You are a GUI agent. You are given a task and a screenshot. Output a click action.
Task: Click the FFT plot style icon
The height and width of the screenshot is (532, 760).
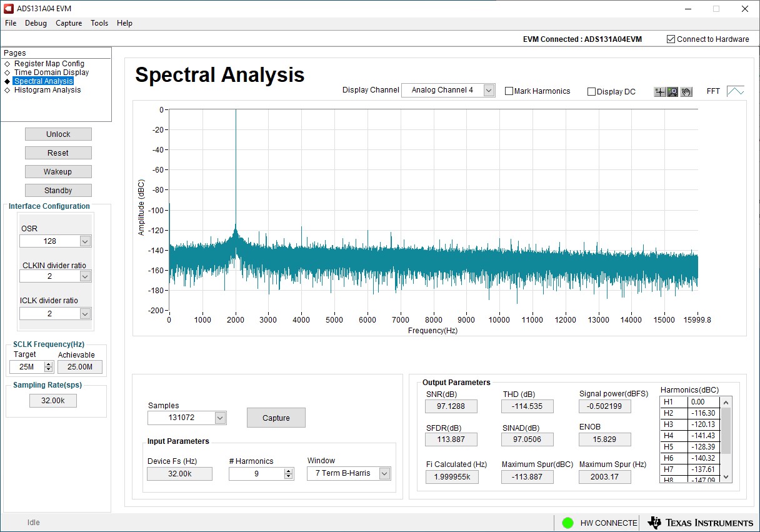(736, 91)
